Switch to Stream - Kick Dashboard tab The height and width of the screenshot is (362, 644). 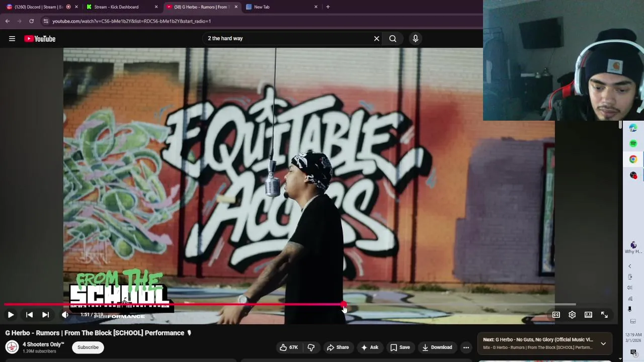coord(116,7)
